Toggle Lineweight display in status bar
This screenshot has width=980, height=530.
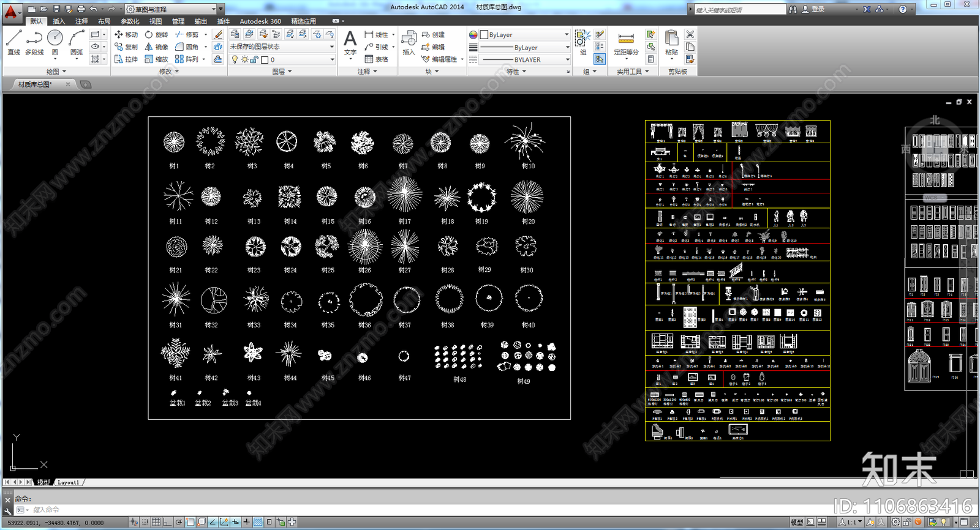pyautogui.click(x=246, y=522)
